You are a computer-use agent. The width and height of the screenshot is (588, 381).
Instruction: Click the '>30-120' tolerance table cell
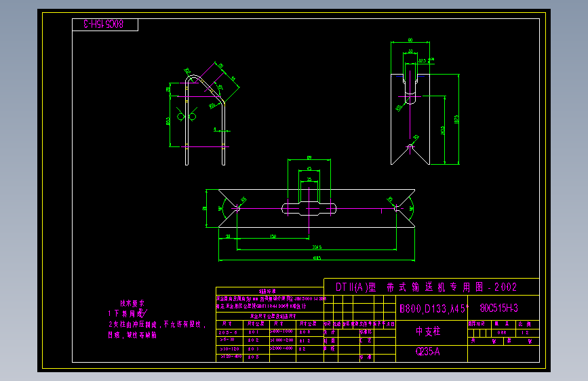coord(230,348)
